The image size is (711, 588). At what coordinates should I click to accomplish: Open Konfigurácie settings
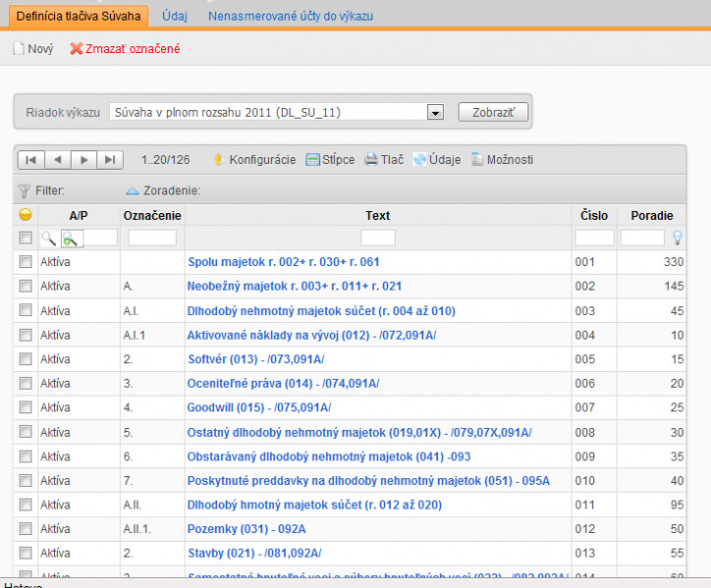254,160
